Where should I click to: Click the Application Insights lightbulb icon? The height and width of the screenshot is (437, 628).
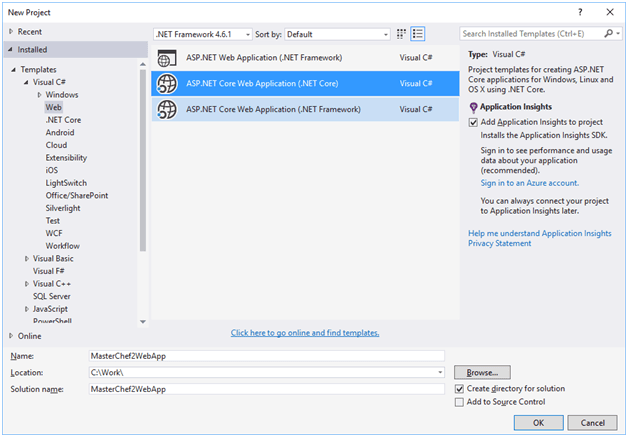coord(473,107)
